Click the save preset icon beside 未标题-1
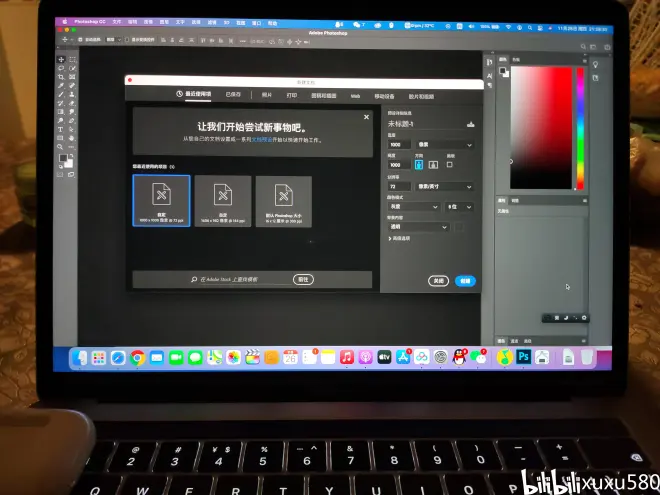 point(471,124)
